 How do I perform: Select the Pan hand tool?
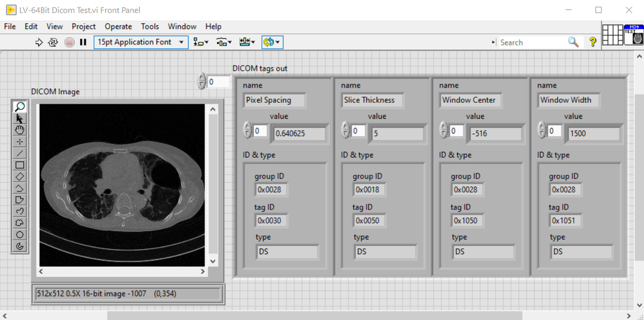(20, 130)
